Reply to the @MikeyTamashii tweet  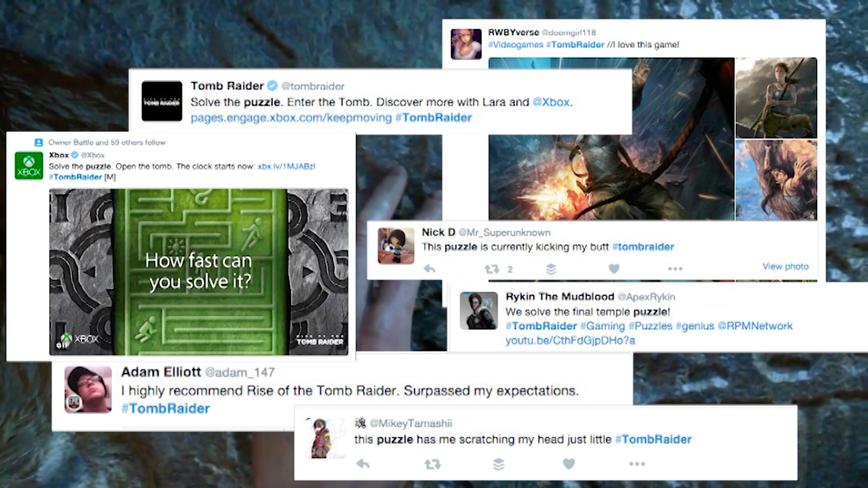[363, 464]
